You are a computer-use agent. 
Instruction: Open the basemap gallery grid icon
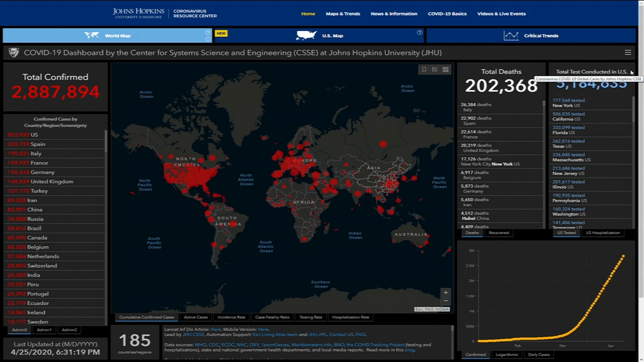point(446,69)
